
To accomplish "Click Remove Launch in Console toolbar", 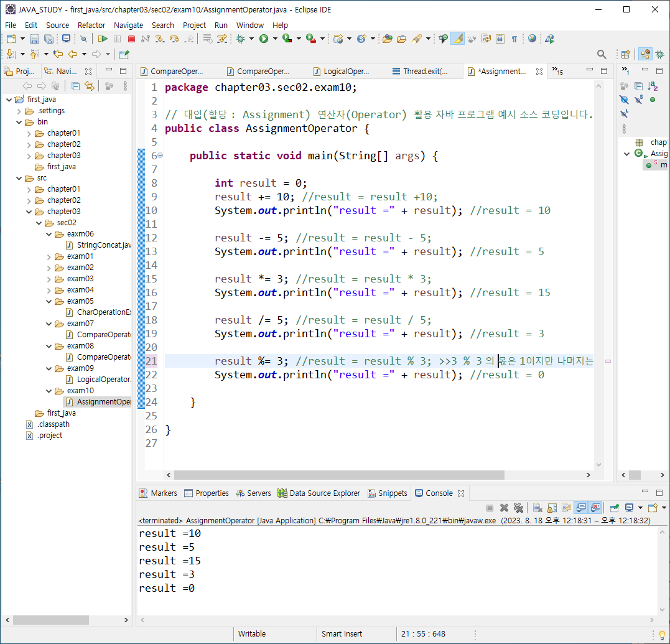I will (504, 508).
